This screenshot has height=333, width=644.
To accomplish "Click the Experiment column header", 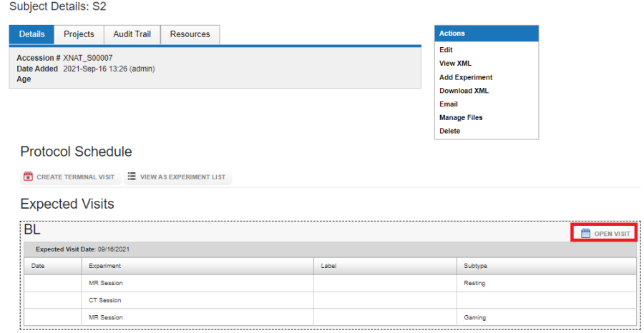I will coord(104,266).
